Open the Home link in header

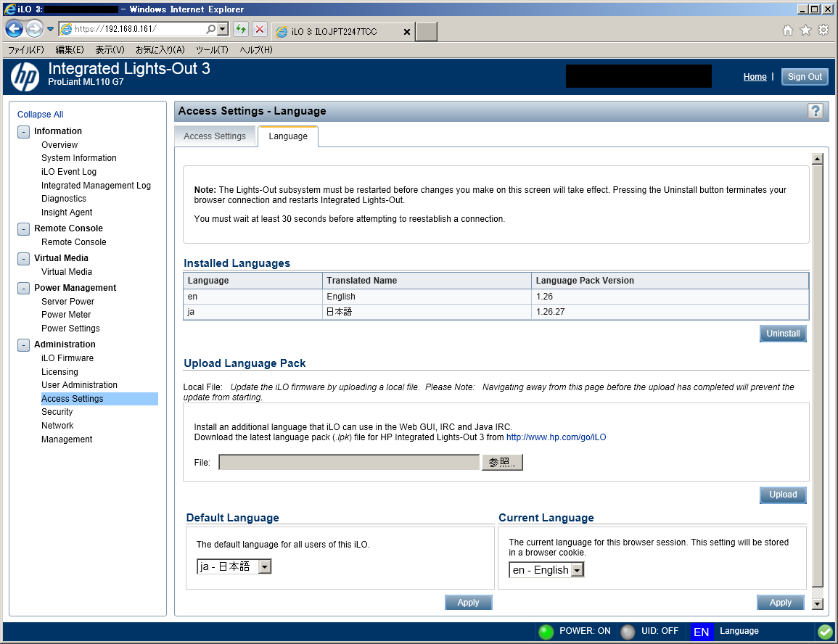click(755, 77)
